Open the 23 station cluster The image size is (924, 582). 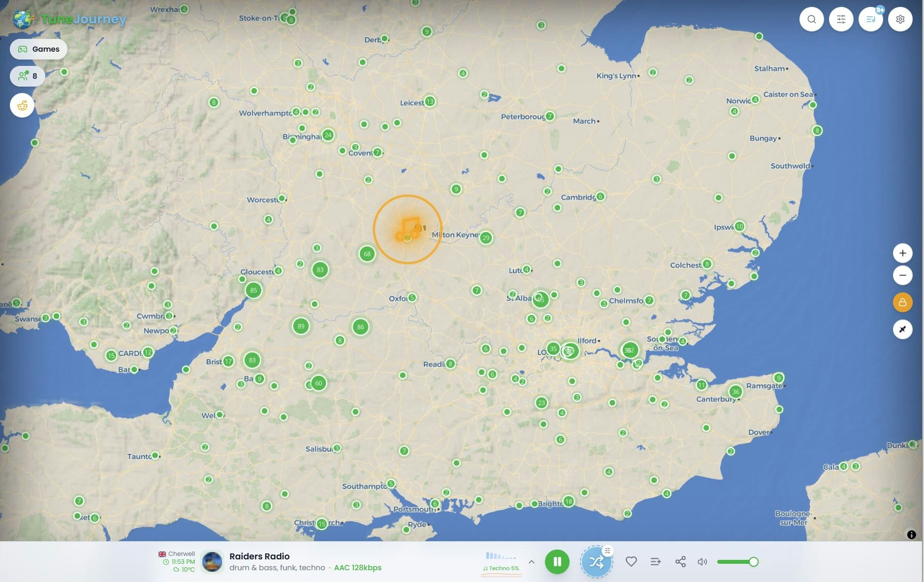pos(542,402)
